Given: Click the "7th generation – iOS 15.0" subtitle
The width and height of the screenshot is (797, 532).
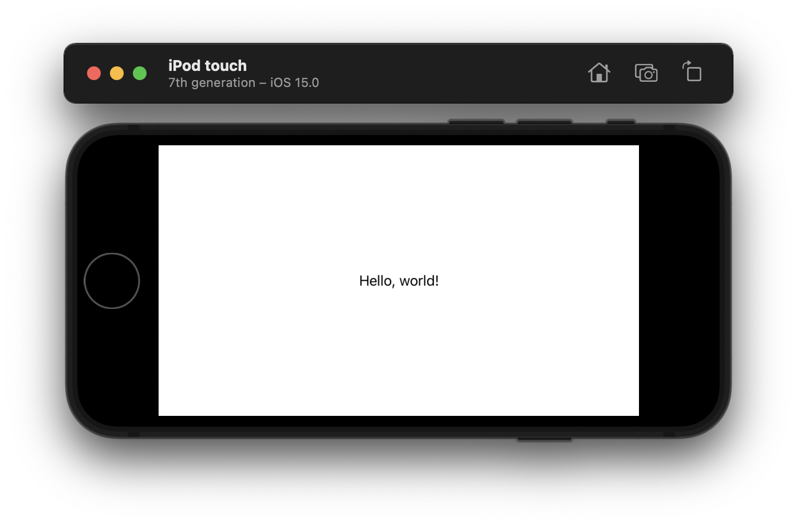Looking at the screenshot, I should (x=243, y=82).
